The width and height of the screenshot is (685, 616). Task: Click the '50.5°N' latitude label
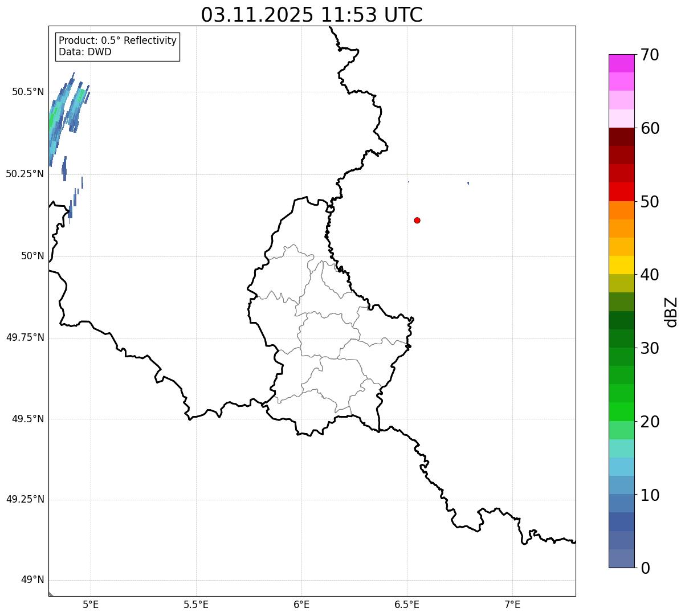pos(28,92)
